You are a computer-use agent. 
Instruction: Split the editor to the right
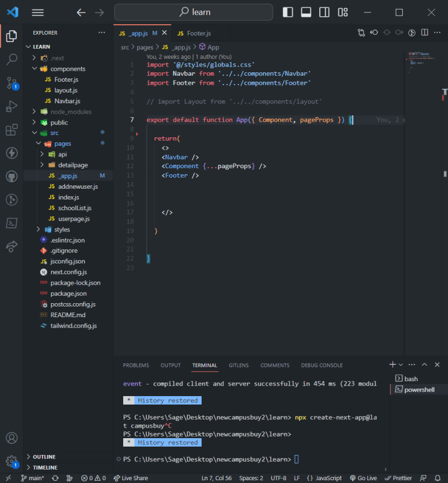[424, 32]
